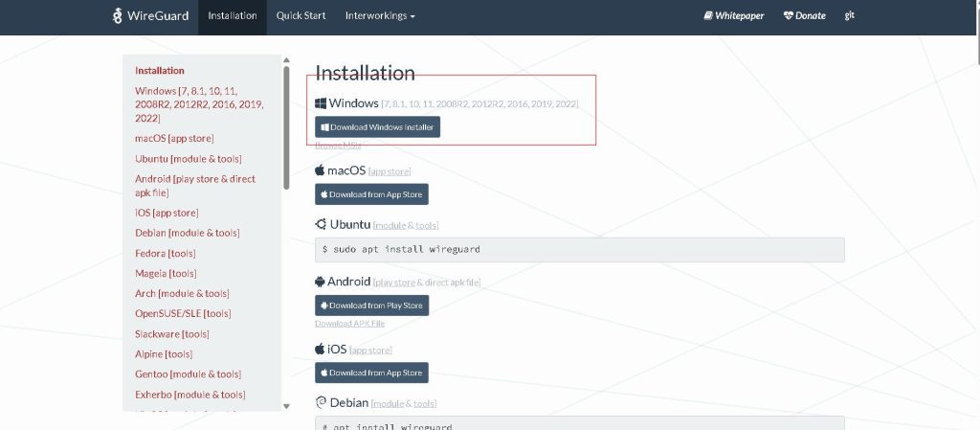Select Slackware [tools] in sidebar
This screenshot has width=980, height=430.
(172, 333)
